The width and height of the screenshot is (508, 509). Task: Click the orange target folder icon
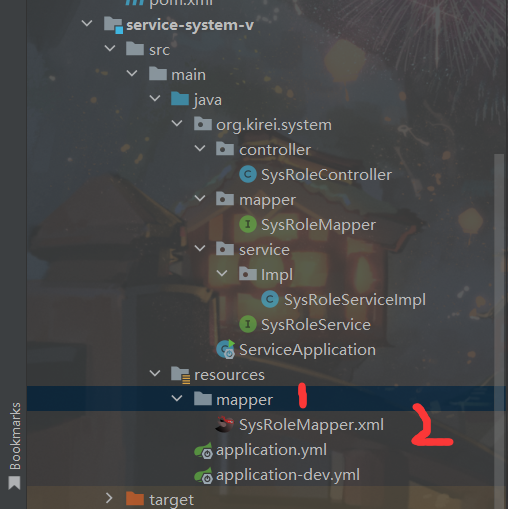click(x=135, y=499)
